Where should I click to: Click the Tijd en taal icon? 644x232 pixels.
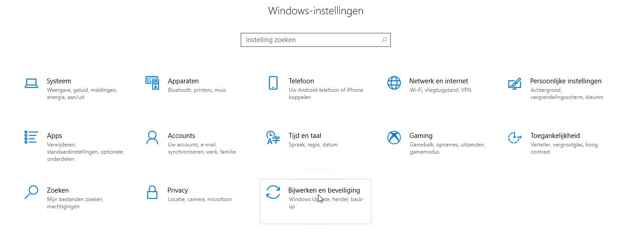(273, 137)
